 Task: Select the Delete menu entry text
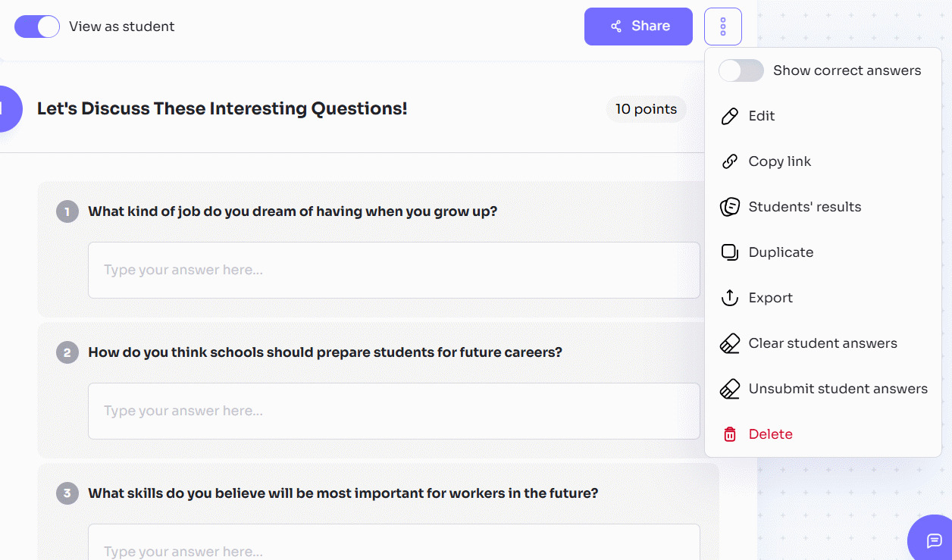(x=770, y=434)
